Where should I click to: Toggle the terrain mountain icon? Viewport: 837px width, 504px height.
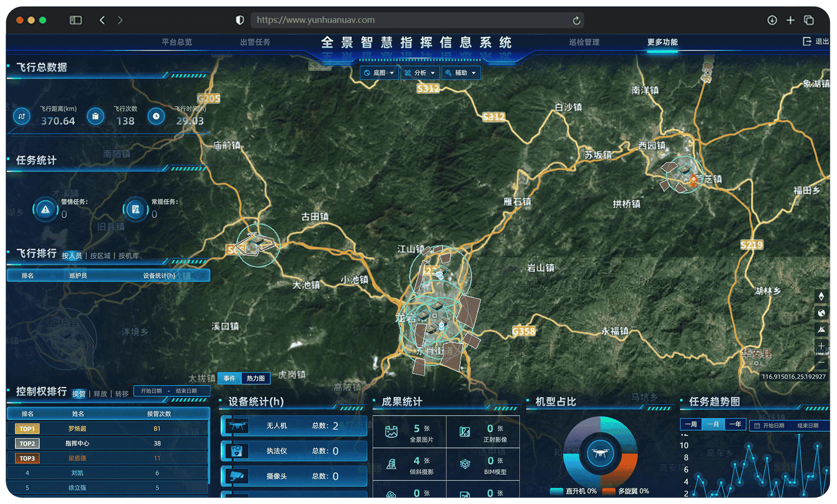click(x=821, y=329)
